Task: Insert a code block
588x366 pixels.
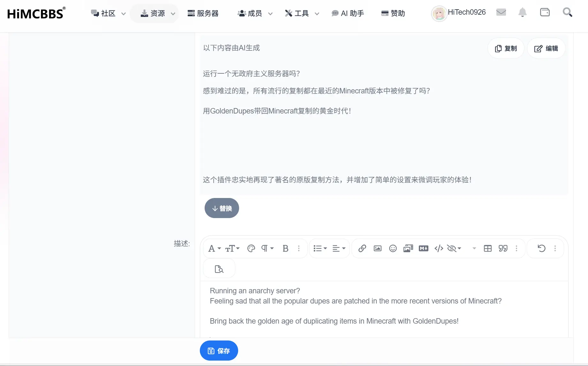Action: (x=439, y=248)
